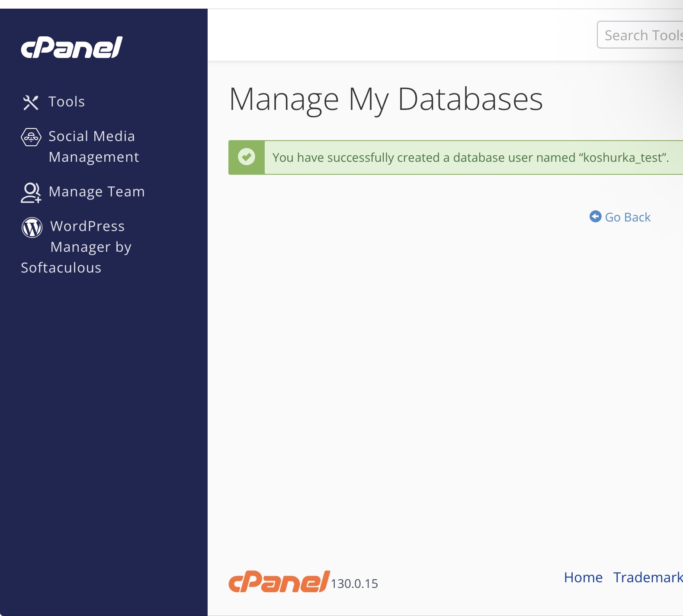
Task: Open the Trademark footer link
Action: click(648, 577)
